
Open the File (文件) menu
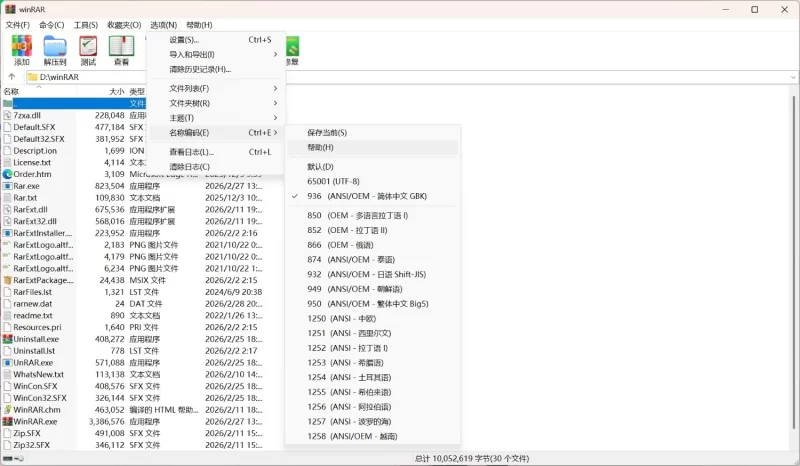click(18, 25)
